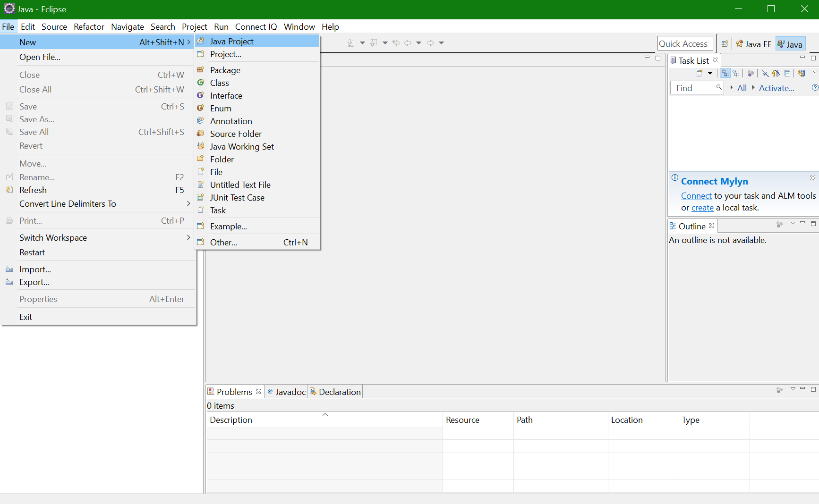Toggle the Scheduled view in Task List

click(x=736, y=73)
